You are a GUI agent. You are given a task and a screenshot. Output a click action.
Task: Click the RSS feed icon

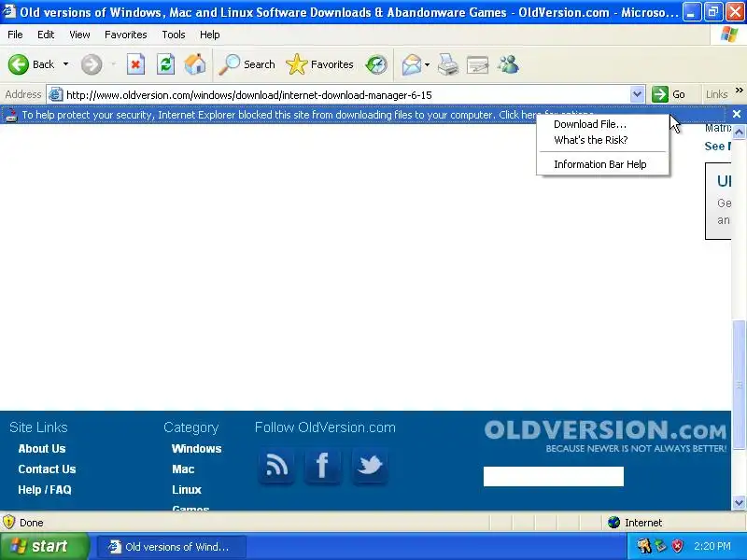click(276, 465)
